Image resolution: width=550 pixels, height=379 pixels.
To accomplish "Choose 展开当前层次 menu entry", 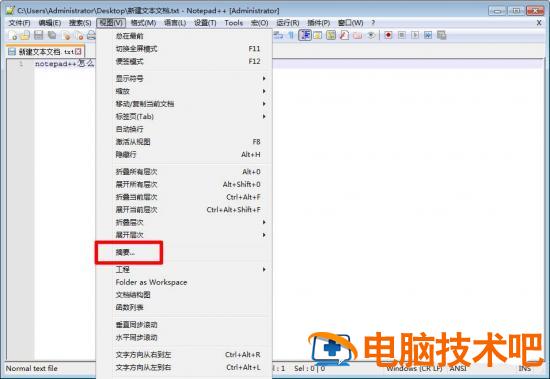I will click(185, 210).
